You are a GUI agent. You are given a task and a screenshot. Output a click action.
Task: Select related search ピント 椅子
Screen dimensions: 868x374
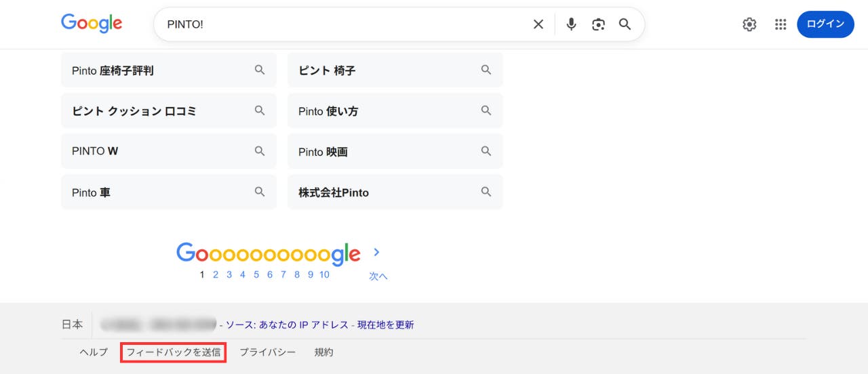coord(395,70)
